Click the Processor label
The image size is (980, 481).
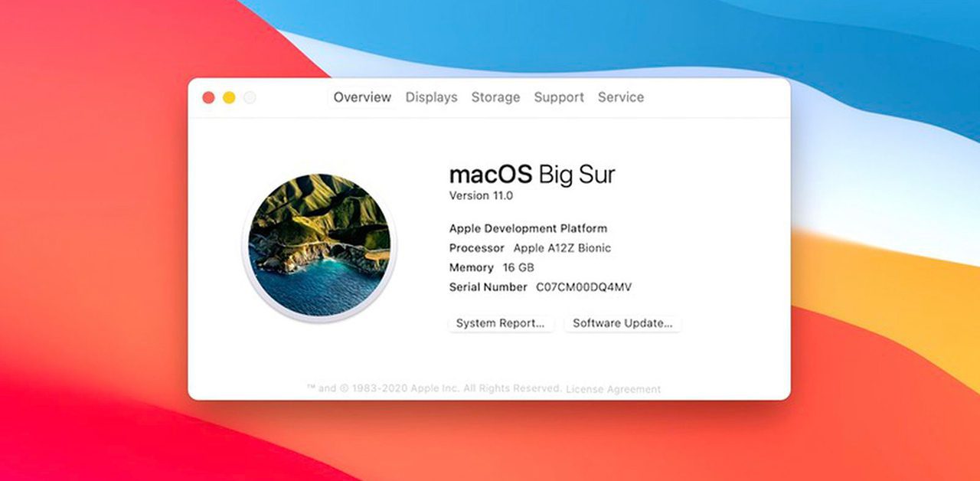[477, 248]
